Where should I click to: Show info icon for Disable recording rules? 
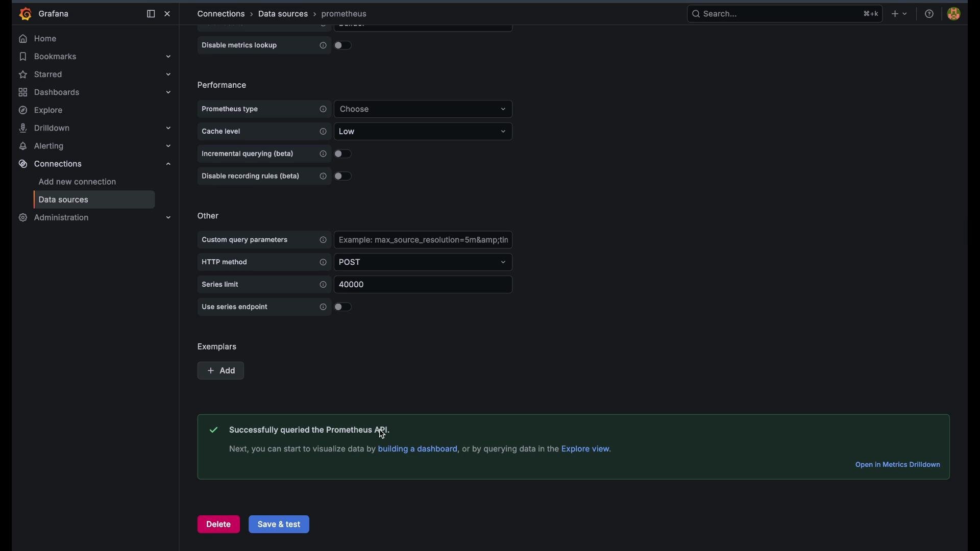coord(323,177)
